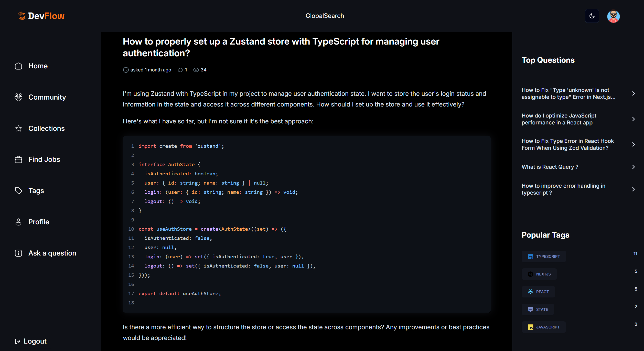Click the JavaScript JS icon tag
Viewport: 644px width, 351px height.
[x=530, y=327]
